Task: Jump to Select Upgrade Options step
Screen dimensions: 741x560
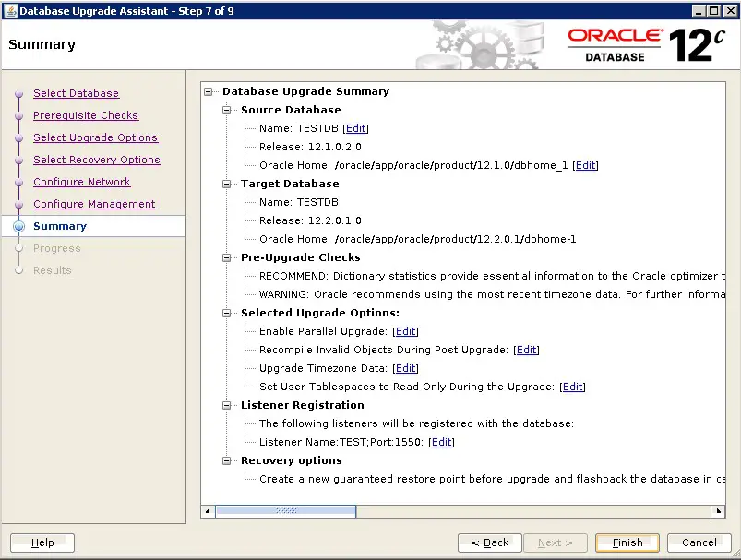Action: 95,137
